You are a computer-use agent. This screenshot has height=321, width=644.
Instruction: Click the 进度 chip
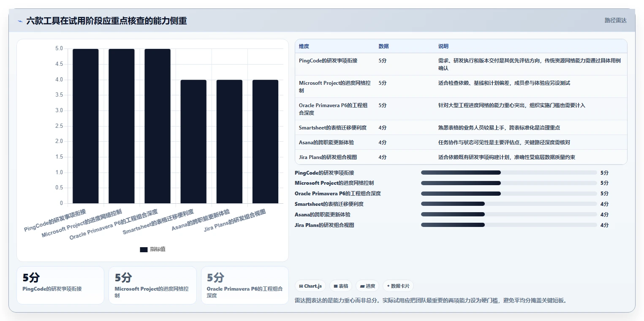click(367, 286)
